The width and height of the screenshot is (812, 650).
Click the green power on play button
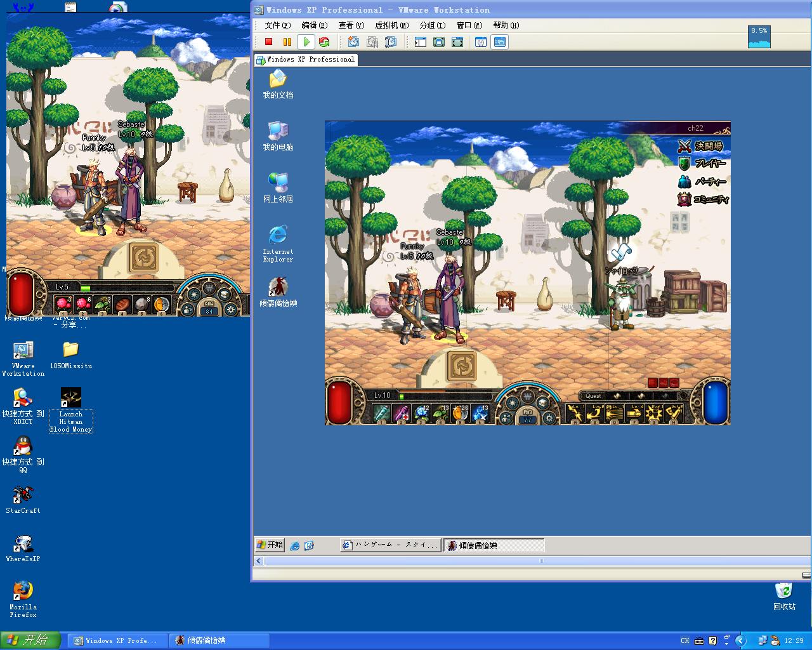coord(306,42)
